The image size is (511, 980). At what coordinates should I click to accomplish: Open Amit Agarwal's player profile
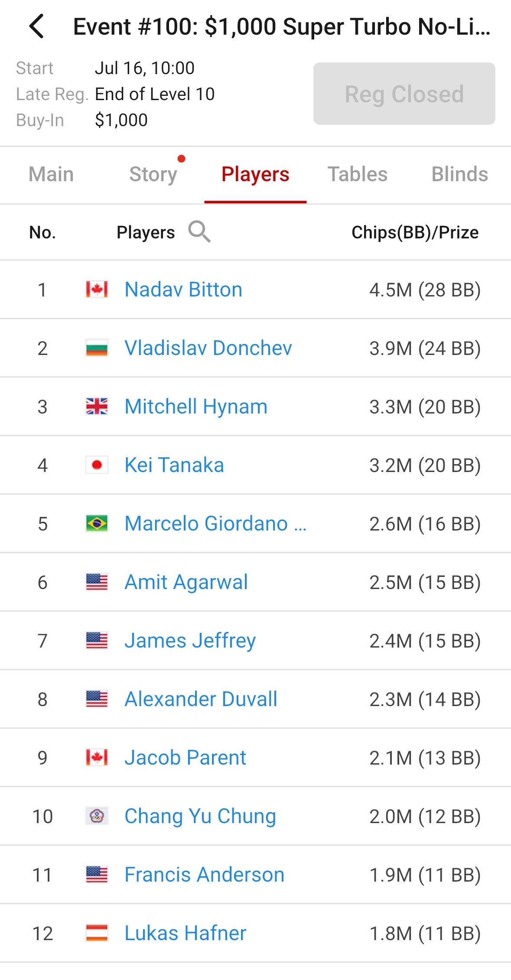(186, 582)
